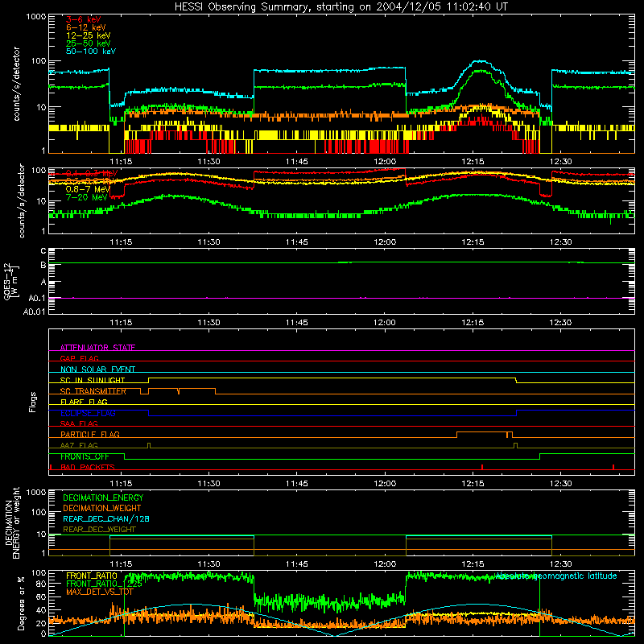Pick the cyan '50-100 keV' legend label
Viewport: 644px width, 644px height.
point(91,52)
